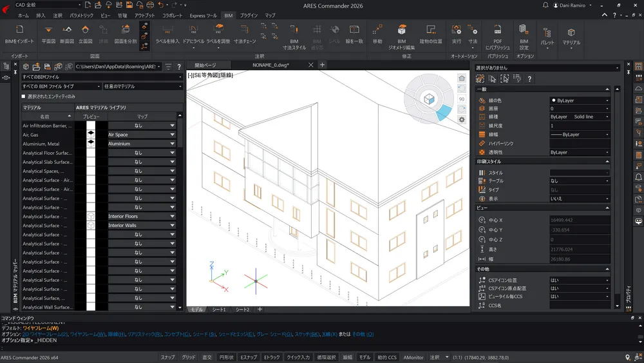This screenshot has height=363, width=644.
Task: Open 任意のマテリアル filter dropdown
Action: click(x=143, y=86)
